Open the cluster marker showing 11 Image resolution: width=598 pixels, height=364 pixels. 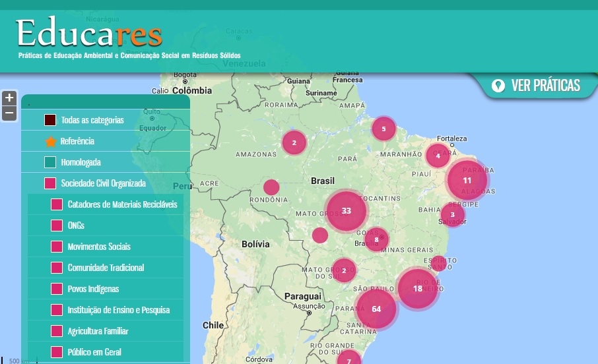(x=467, y=180)
